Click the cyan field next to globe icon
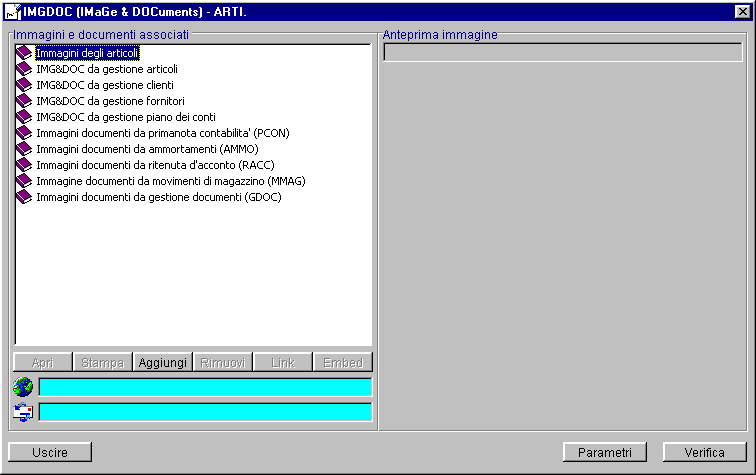756x475 pixels. (205, 387)
